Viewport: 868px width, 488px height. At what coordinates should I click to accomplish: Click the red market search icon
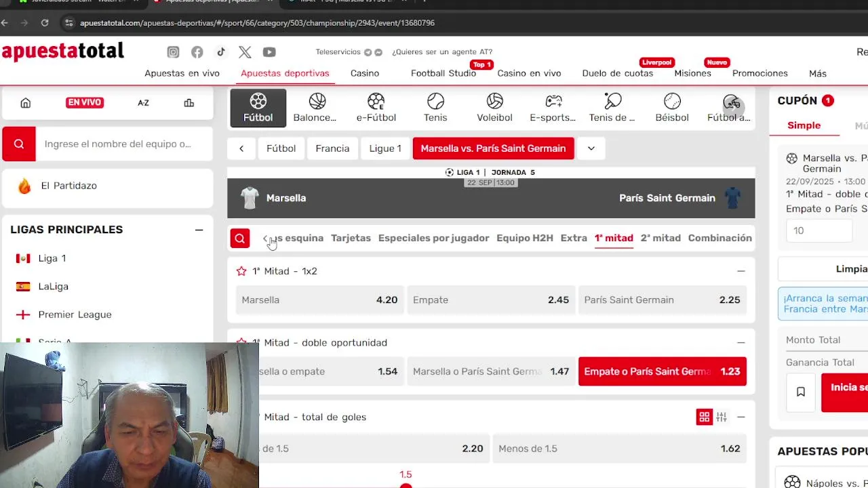pos(239,239)
